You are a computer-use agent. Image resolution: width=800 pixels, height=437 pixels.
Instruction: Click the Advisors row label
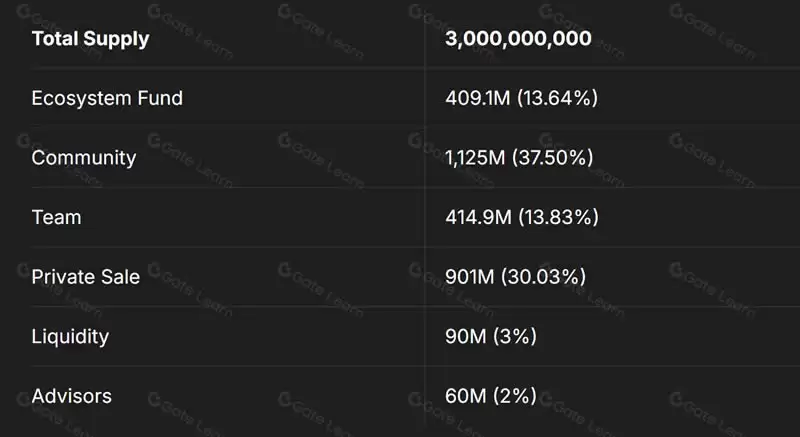(x=72, y=396)
